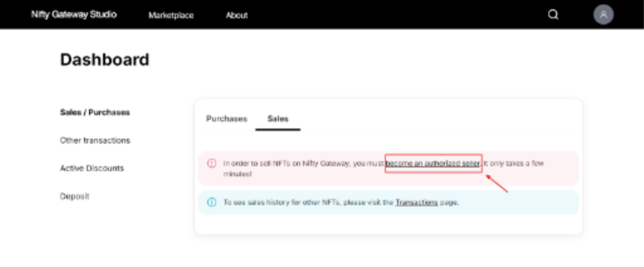Follow the Transactions page link

tap(416, 202)
